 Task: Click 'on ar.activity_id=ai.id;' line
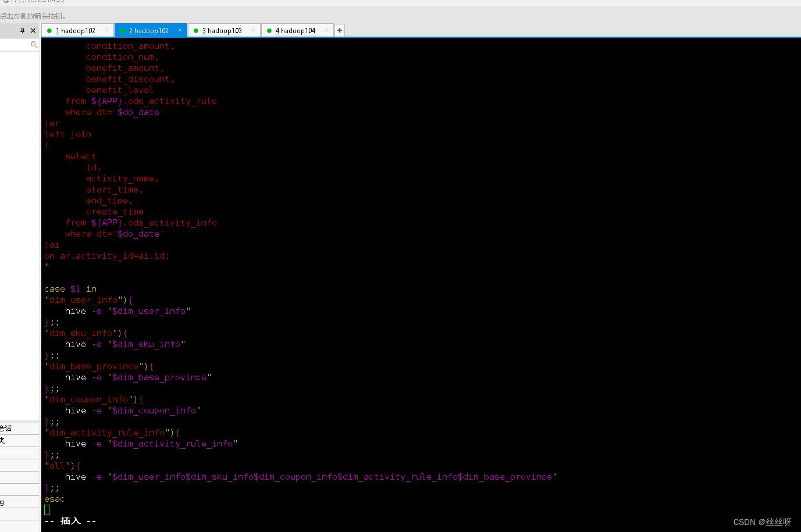[107, 256]
